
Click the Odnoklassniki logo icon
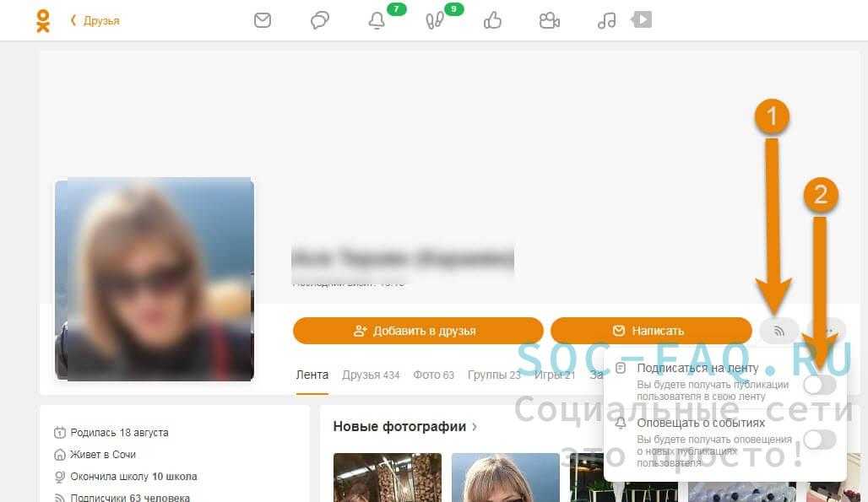[43, 20]
